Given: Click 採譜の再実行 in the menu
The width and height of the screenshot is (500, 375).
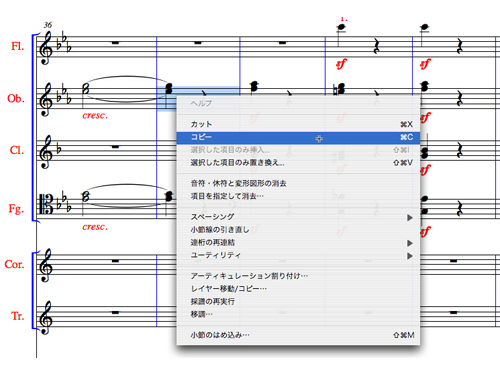Looking at the screenshot, I should click(298, 302).
